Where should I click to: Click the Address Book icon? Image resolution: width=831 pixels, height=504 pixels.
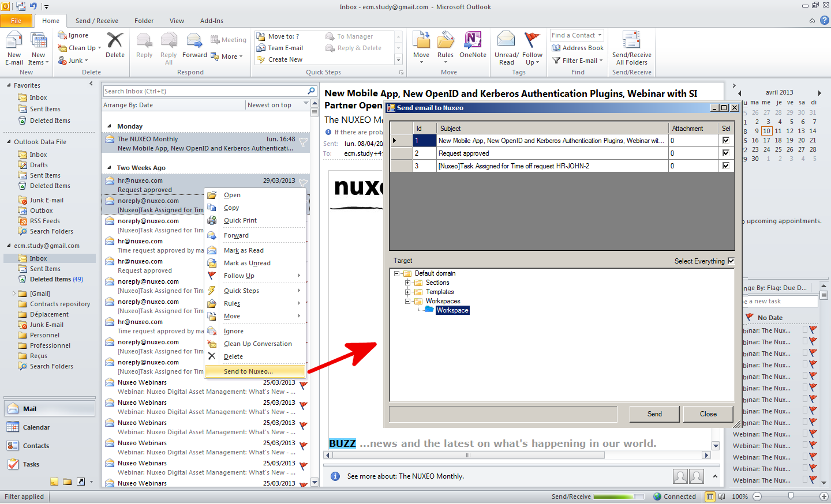coord(557,48)
